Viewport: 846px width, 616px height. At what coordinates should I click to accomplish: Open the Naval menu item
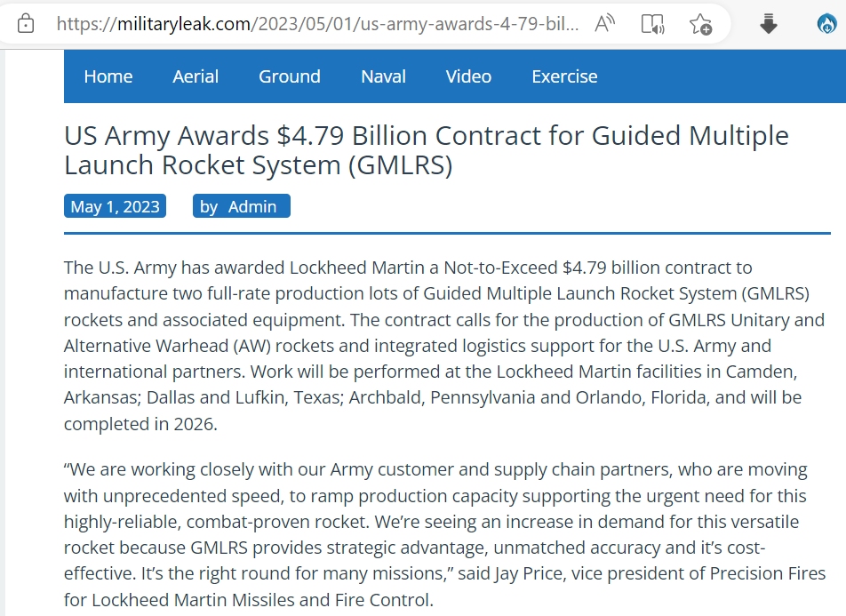[x=383, y=76]
